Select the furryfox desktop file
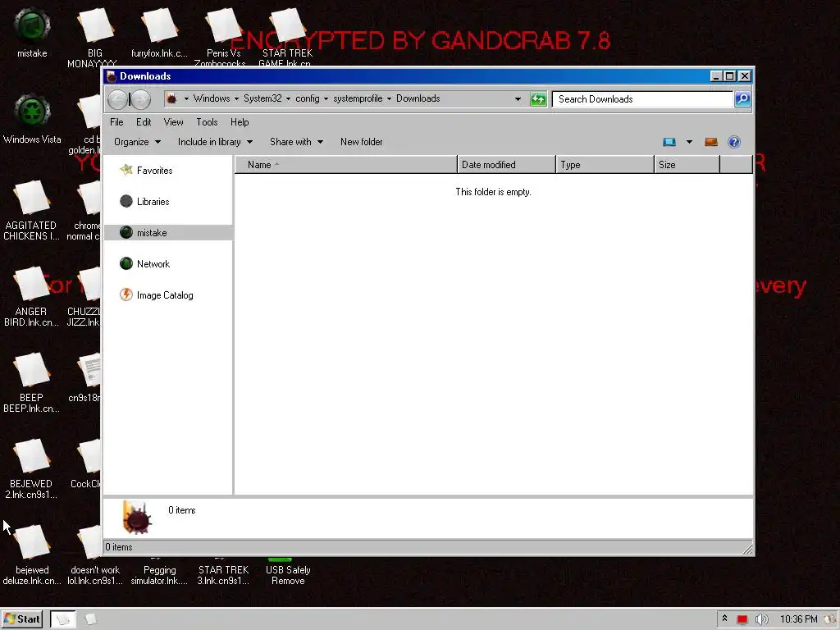This screenshot has width=840, height=630. tap(159, 32)
